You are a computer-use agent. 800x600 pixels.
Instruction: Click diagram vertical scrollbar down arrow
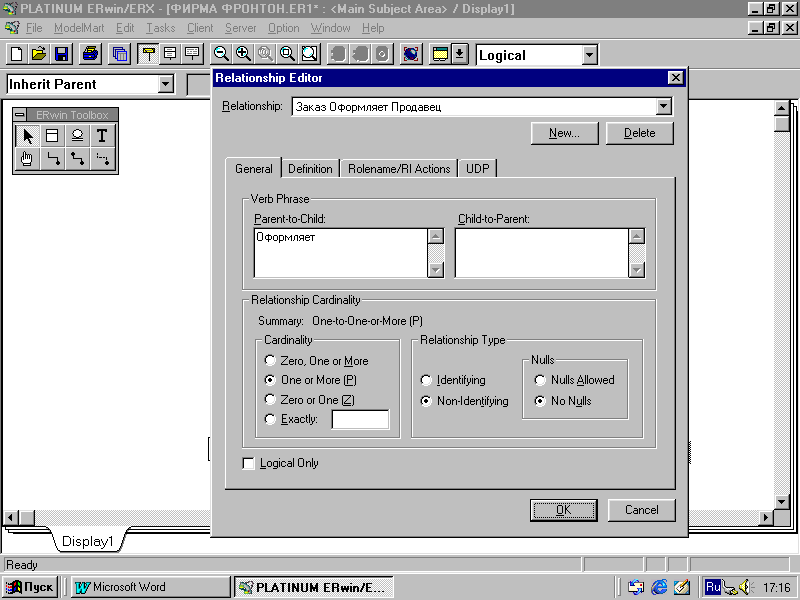click(782, 502)
